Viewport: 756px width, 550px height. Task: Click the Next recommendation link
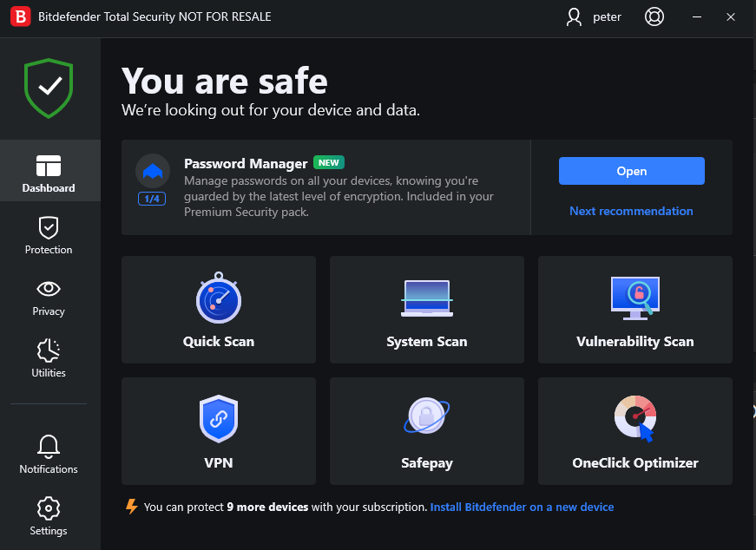pos(631,211)
